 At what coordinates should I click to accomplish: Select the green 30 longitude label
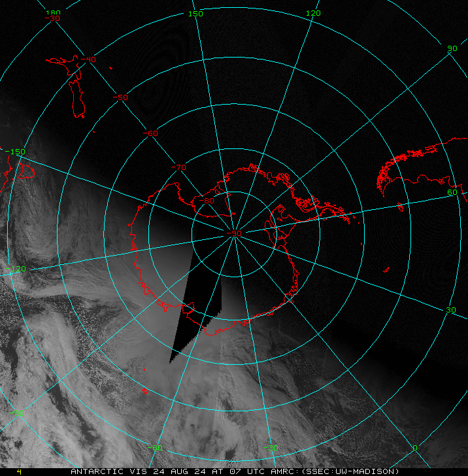point(451,310)
